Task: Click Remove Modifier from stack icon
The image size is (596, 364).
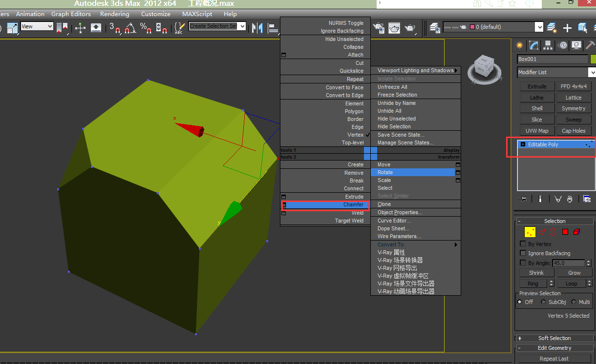Action: (570, 199)
